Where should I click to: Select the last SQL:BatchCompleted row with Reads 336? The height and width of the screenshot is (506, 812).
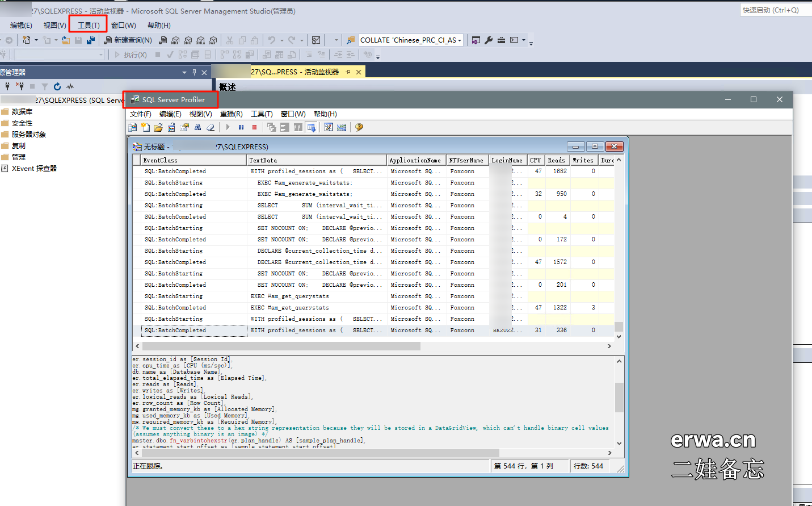[x=373, y=331]
